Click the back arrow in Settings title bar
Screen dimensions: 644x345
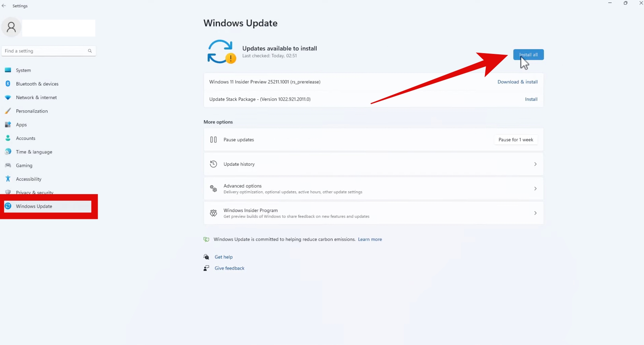[4, 6]
